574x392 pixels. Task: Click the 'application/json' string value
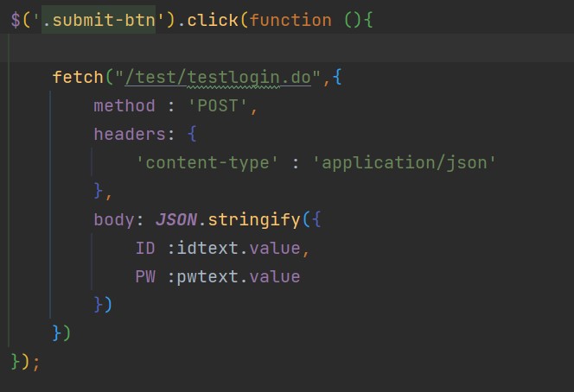click(x=405, y=162)
